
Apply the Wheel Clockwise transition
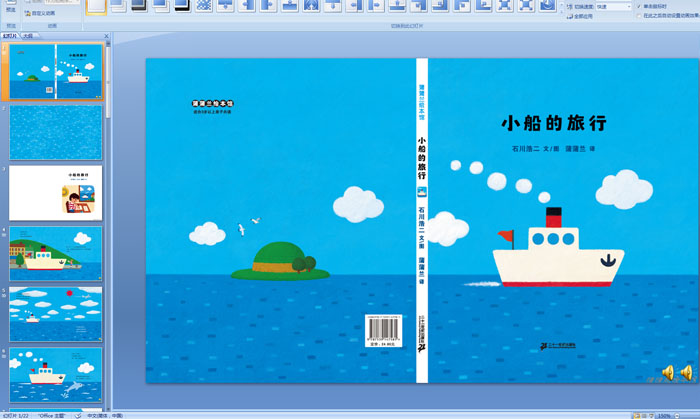[547, 5]
